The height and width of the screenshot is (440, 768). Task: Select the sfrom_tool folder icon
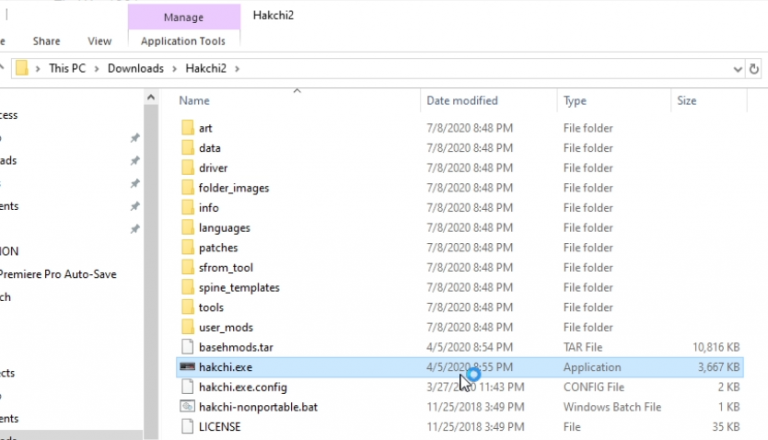pos(186,267)
